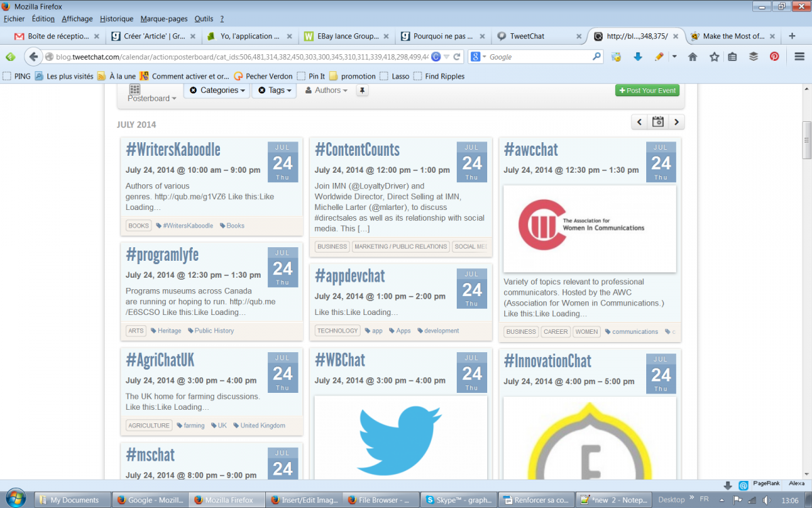Click the bookmarks list icon in toolbar
Screen dimensions: 812x508
pyautogui.click(x=732, y=57)
